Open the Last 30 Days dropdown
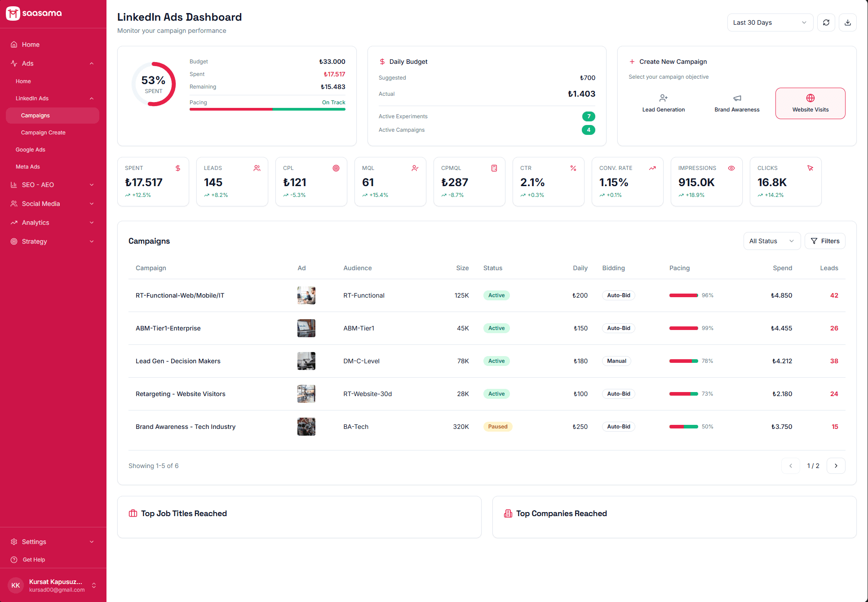868x602 pixels. pyautogui.click(x=770, y=22)
